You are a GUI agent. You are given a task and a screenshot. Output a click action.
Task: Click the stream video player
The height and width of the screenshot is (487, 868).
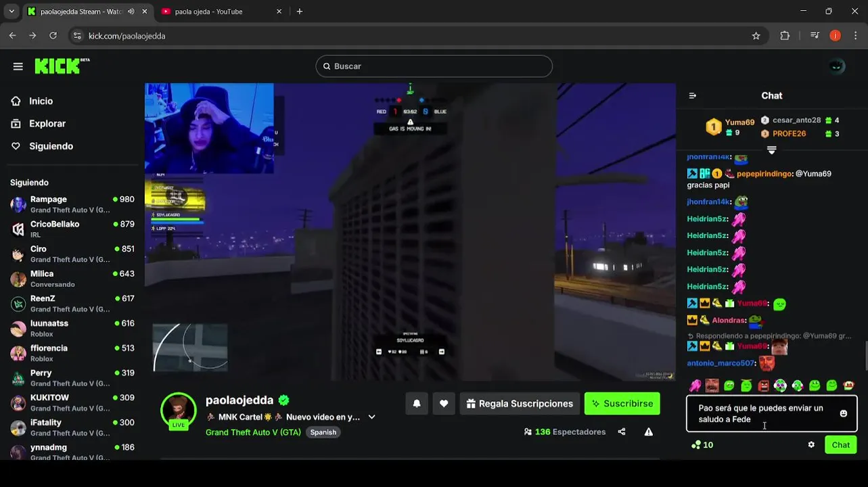410,232
